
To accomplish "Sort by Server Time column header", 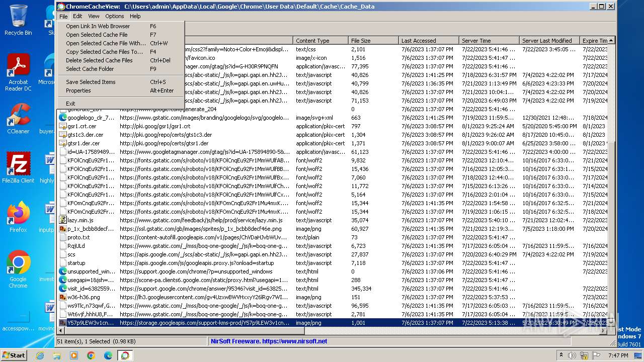I will point(489,41).
